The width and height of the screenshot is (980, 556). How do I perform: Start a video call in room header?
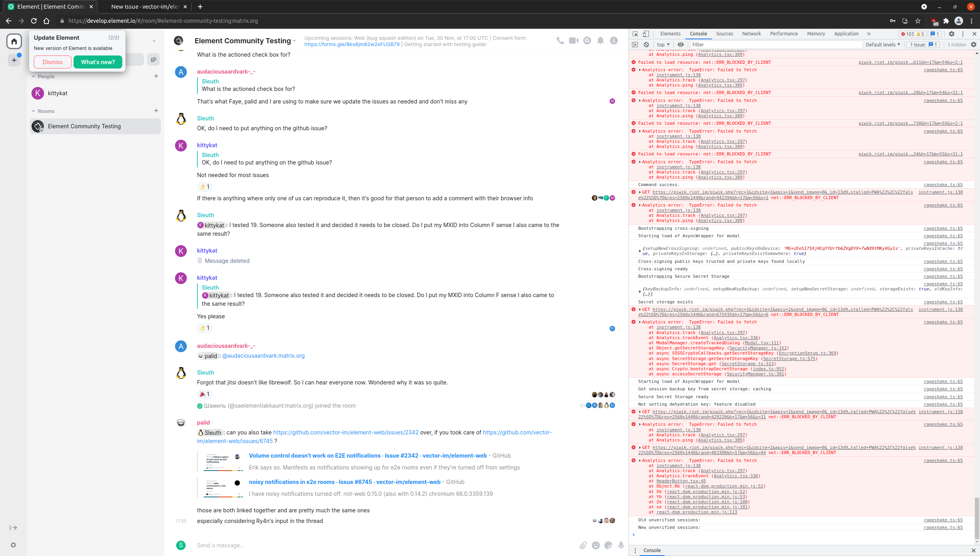(573, 41)
